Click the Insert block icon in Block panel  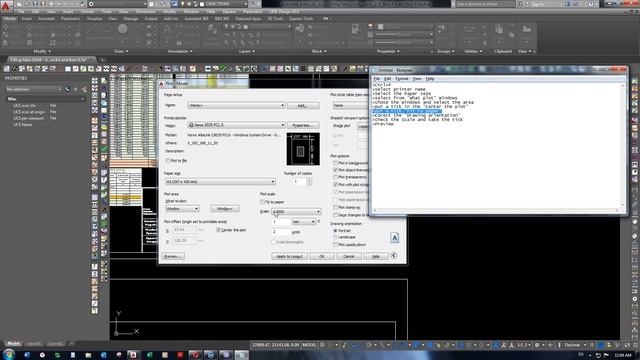pyautogui.click(x=300, y=29)
